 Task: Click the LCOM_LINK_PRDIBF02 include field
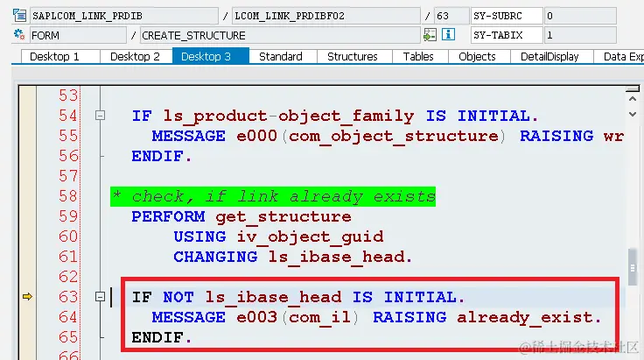coord(325,16)
